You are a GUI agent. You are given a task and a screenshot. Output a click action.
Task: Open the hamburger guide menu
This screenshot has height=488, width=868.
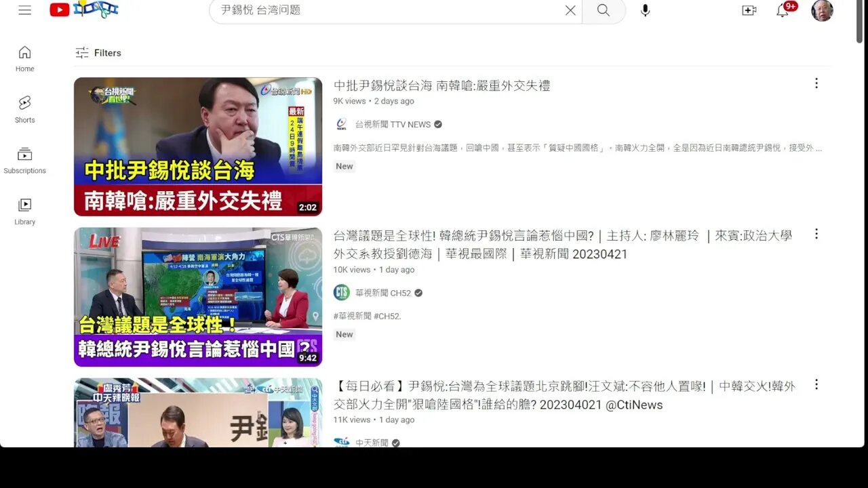click(x=25, y=10)
